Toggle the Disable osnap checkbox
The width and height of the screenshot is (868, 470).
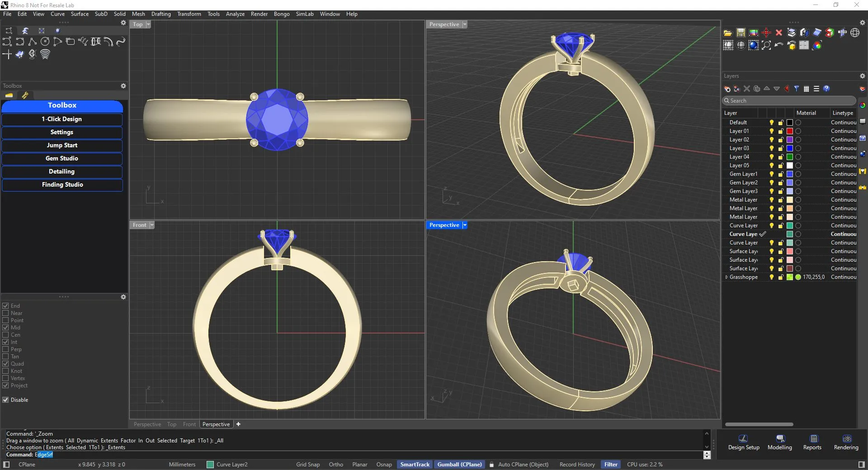tap(6, 400)
